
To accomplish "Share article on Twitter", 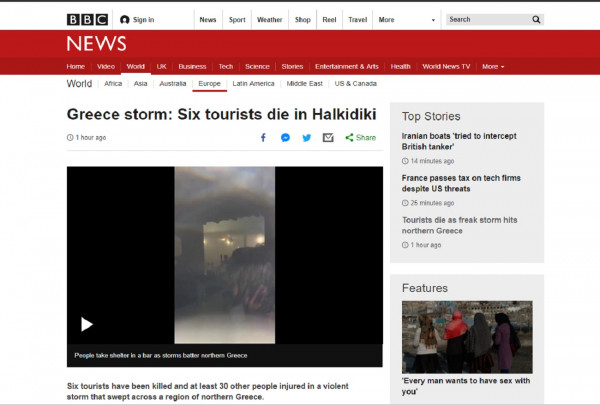I will 307,137.
